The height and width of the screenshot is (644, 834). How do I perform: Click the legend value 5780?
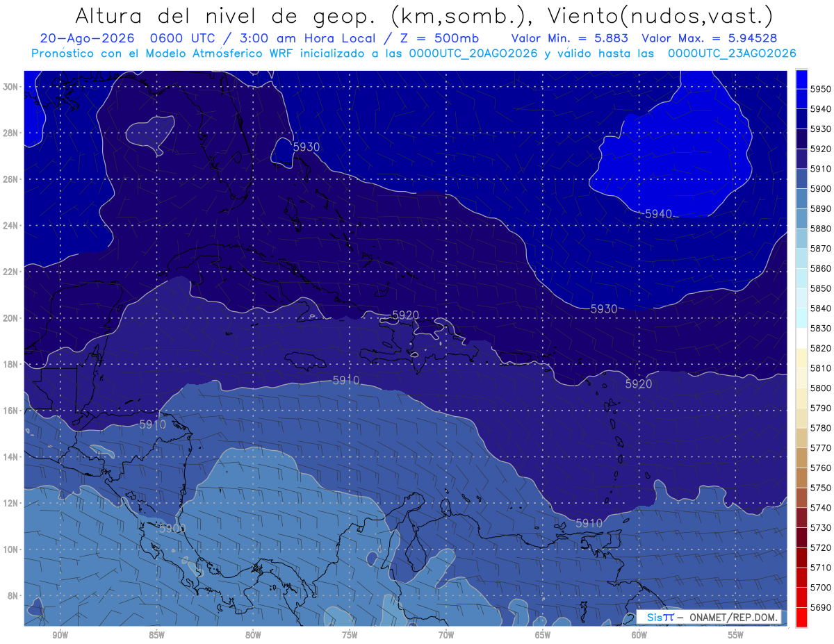[820, 428]
